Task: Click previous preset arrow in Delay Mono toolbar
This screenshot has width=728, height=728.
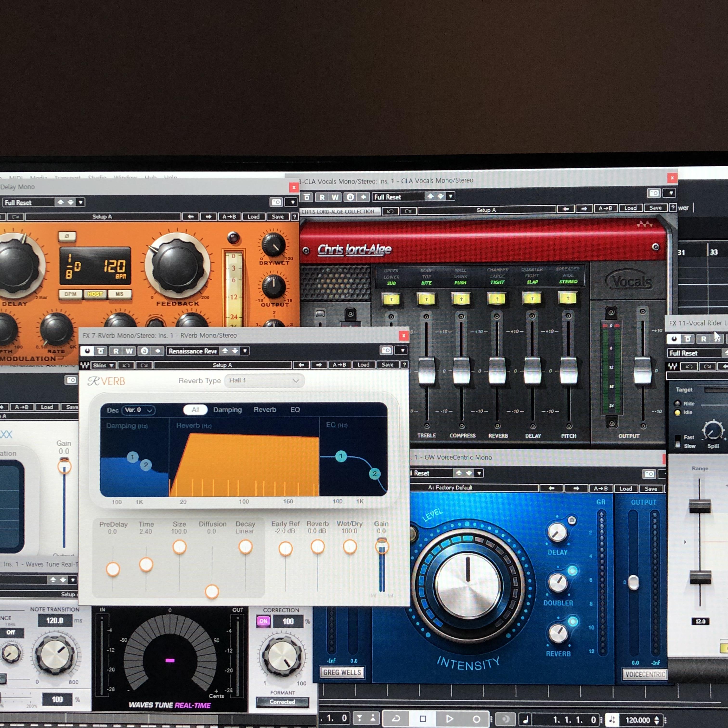Action: (x=191, y=217)
